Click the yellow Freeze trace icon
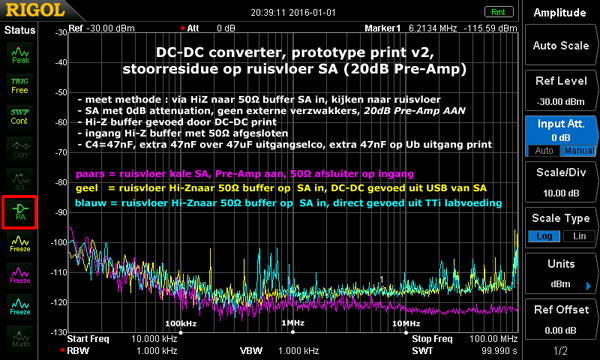600x360 pixels. pyautogui.click(x=20, y=244)
